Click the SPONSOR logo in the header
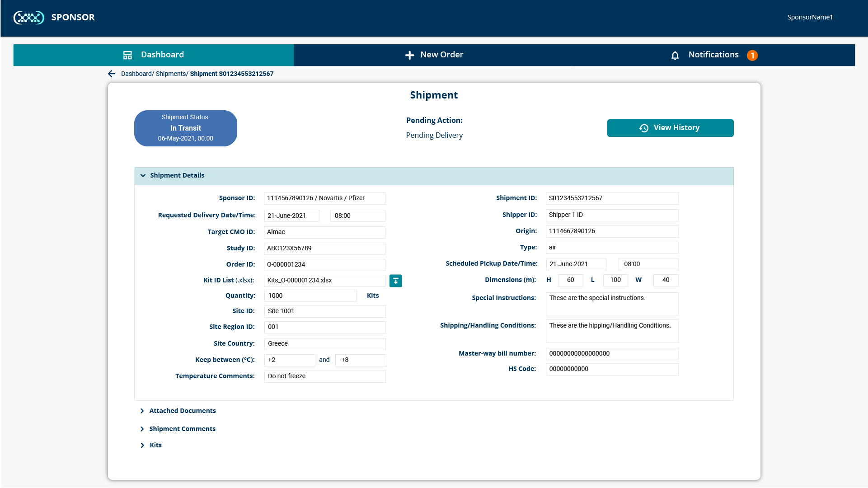Viewport: 868px width, 488px height. click(54, 17)
